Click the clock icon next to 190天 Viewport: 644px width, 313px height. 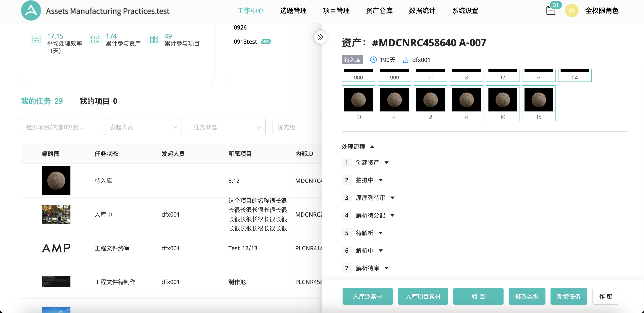pyautogui.click(x=373, y=60)
